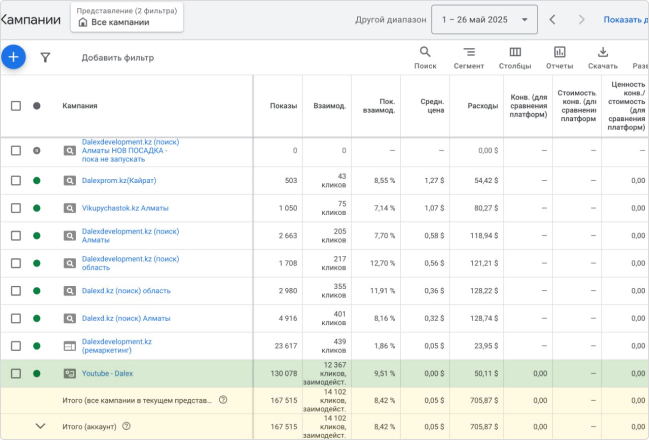This screenshot has height=440, width=649.
Task: Open the filter funnel icon
Action: 45,58
